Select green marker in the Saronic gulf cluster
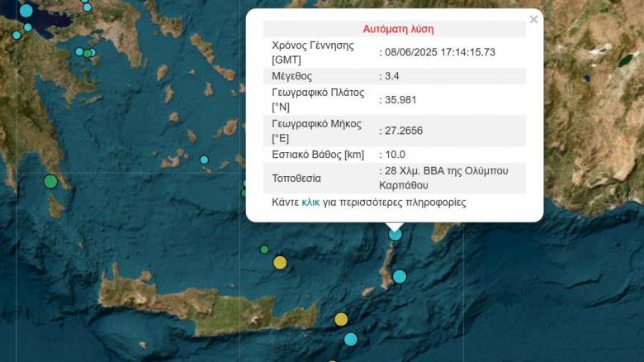The height and width of the screenshot is (362, 644). [87, 53]
